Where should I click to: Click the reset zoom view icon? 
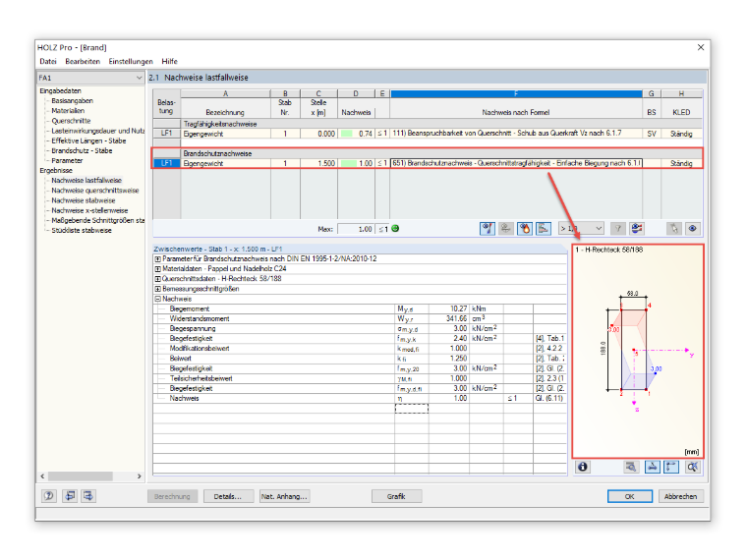[692, 467]
